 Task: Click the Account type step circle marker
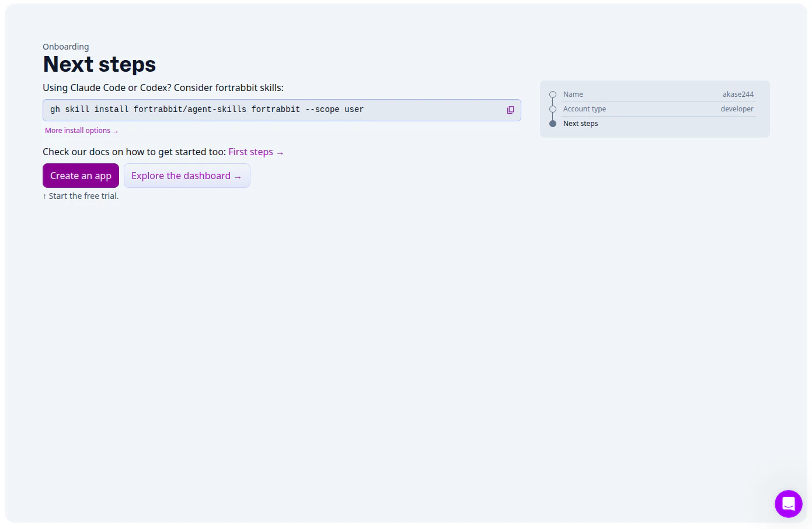pos(553,109)
